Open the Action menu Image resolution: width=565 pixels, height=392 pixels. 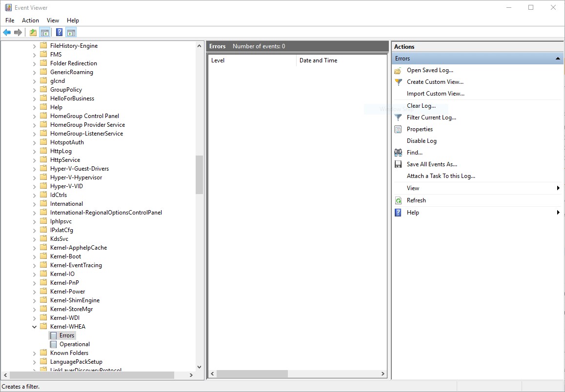click(30, 20)
